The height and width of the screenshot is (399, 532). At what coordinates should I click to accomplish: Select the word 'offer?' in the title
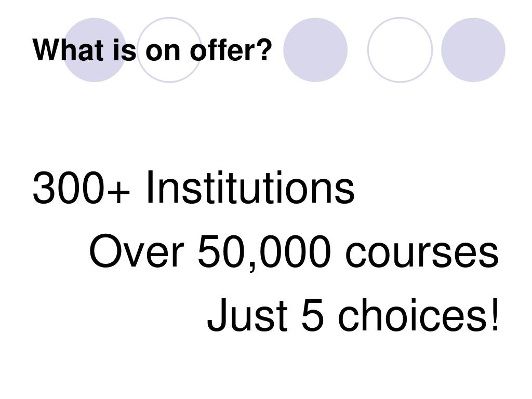coord(231,50)
